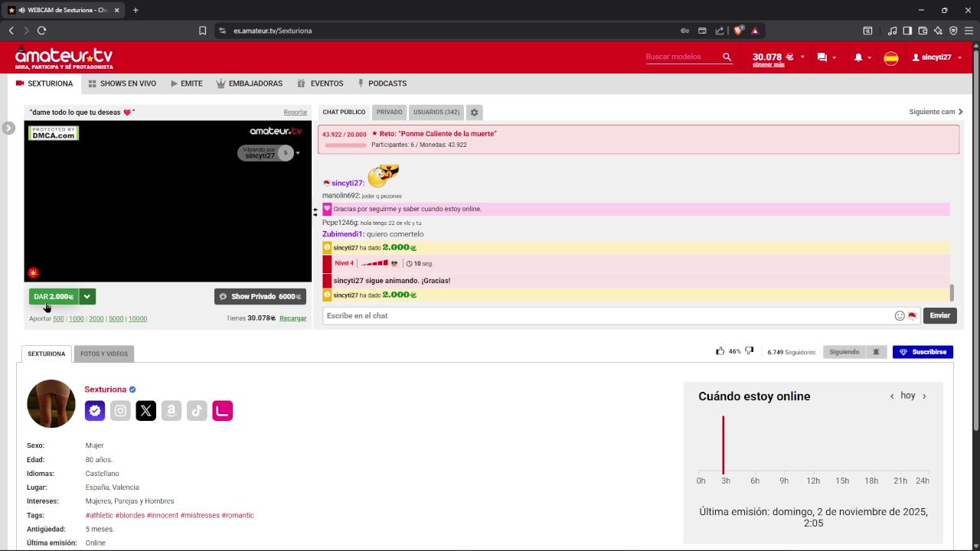Viewport: 980px width, 551px height.
Task: Toggle follower notification bell button
Action: pyautogui.click(x=876, y=352)
